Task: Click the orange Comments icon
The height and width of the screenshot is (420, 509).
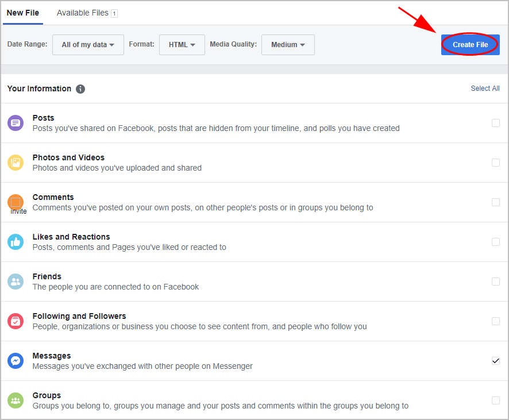Action: [16, 202]
